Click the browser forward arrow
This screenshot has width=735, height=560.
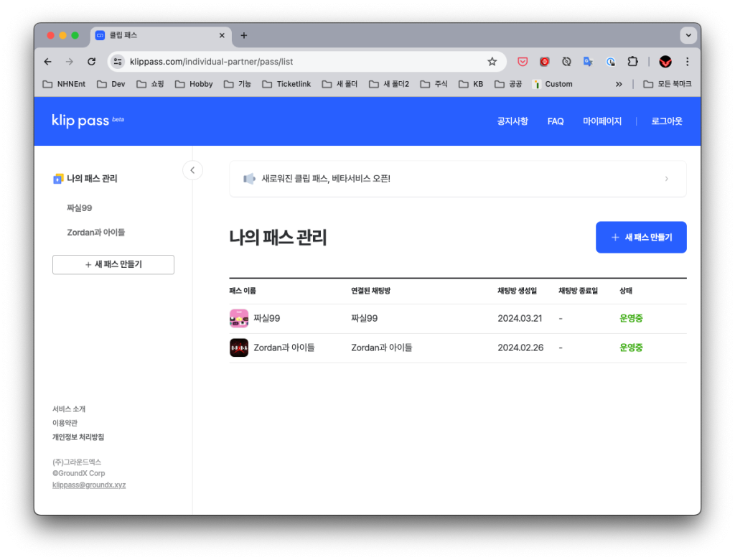click(x=70, y=62)
